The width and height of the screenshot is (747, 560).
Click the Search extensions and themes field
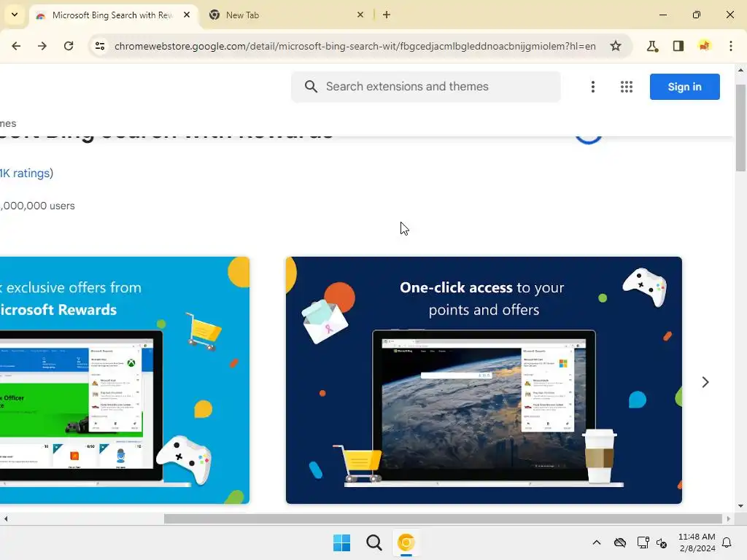pos(426,87)
